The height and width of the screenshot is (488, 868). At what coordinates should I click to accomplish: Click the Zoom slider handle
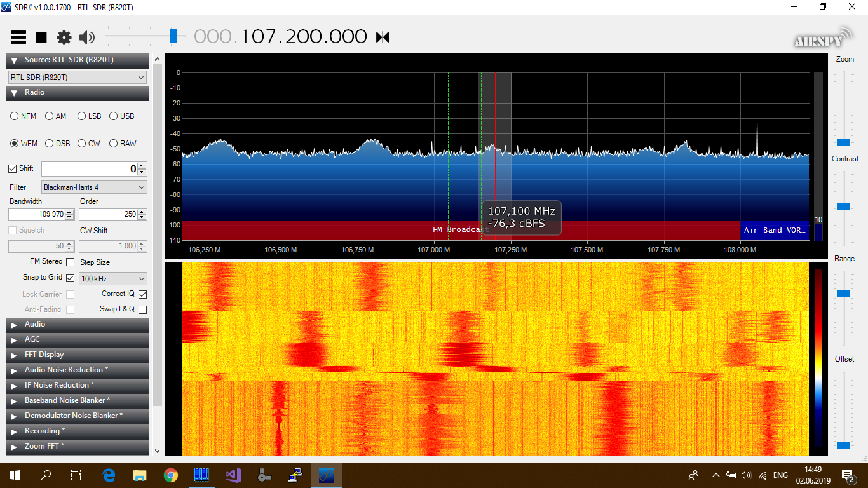point(844,142)
